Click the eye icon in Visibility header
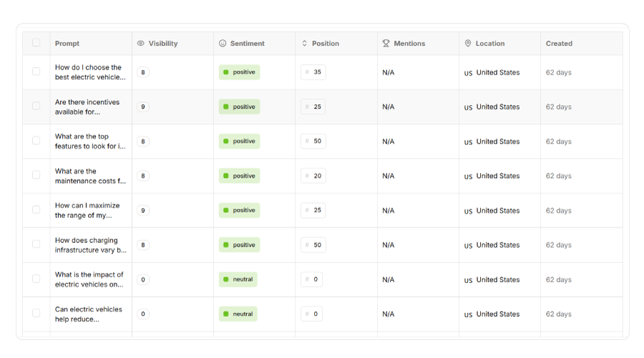644x358 pixels. click(140, 44)
